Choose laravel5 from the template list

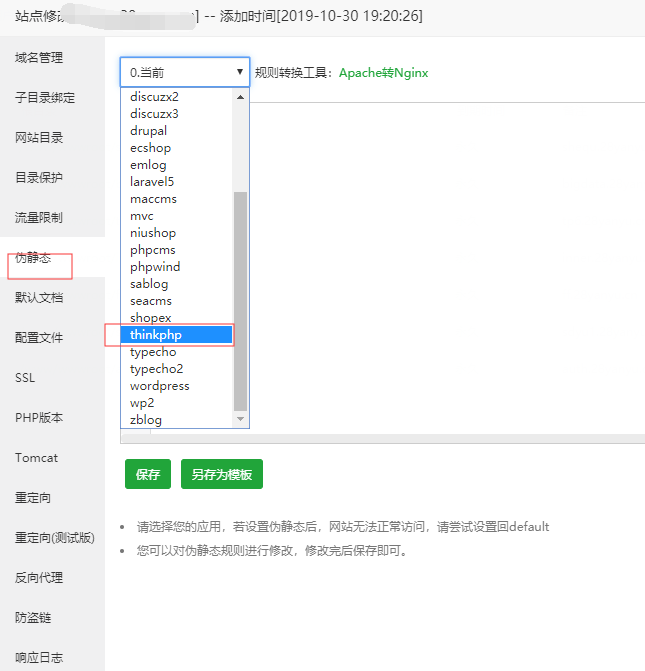pos(176,182)
